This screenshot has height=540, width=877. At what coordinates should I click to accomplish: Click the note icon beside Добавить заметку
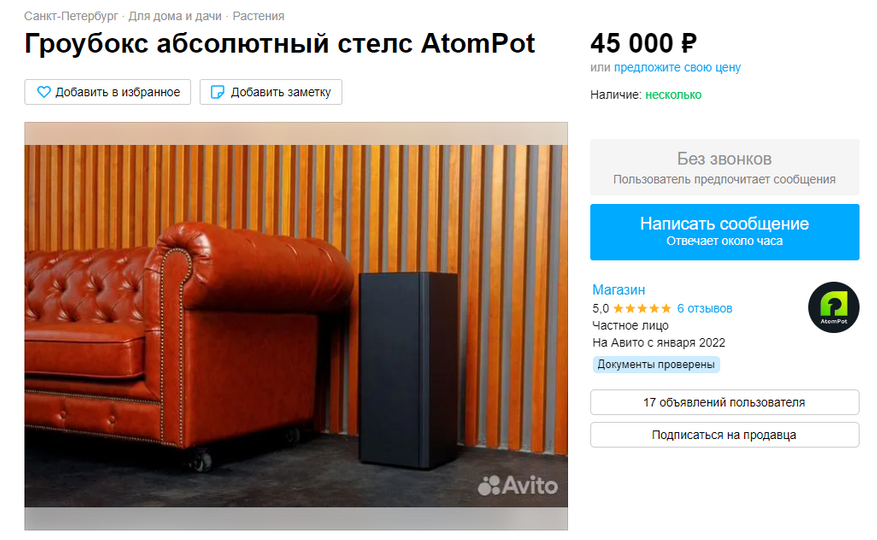(x=217, y=92)
